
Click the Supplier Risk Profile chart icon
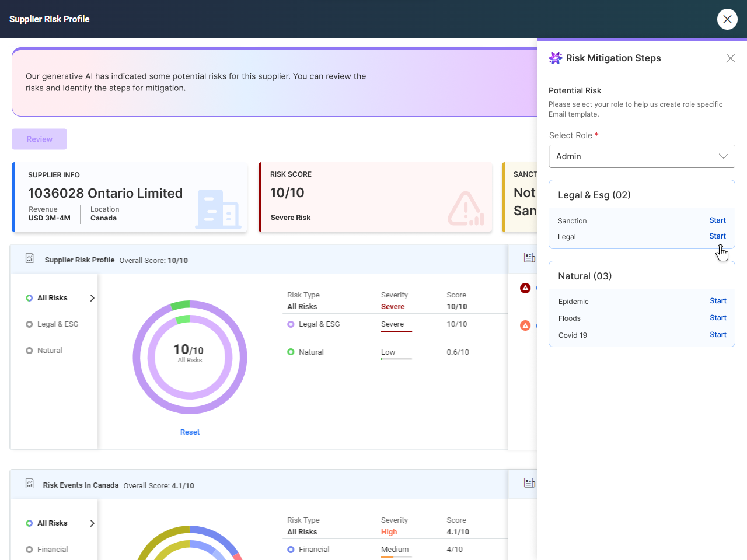[x=30, y=258]
